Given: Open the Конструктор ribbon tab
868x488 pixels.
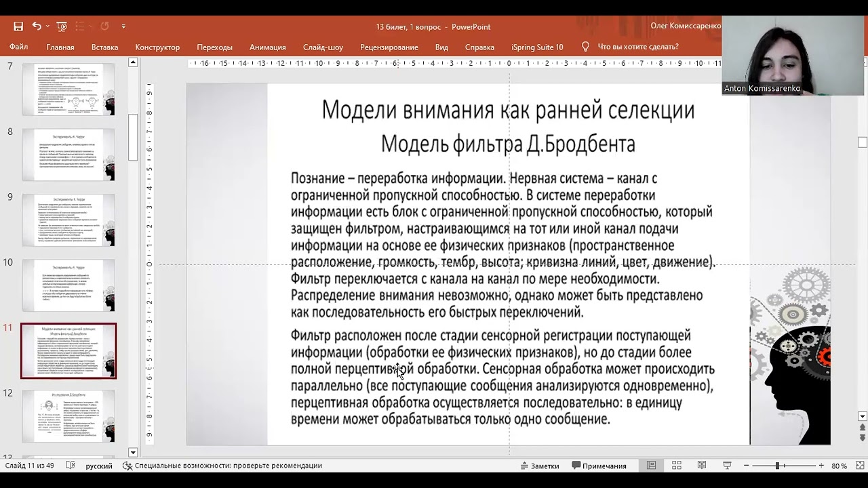Looking at the screenshot, I should pos(157,47).
